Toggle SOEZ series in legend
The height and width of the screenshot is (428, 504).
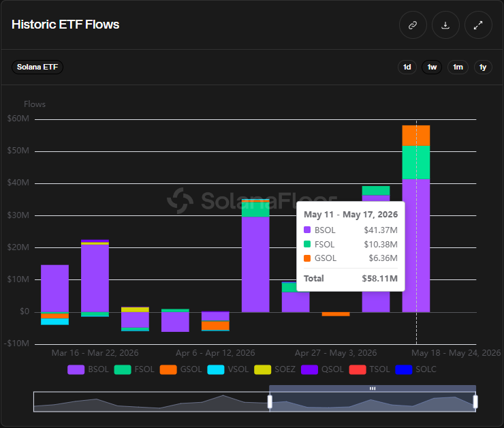tap(275, 369)
